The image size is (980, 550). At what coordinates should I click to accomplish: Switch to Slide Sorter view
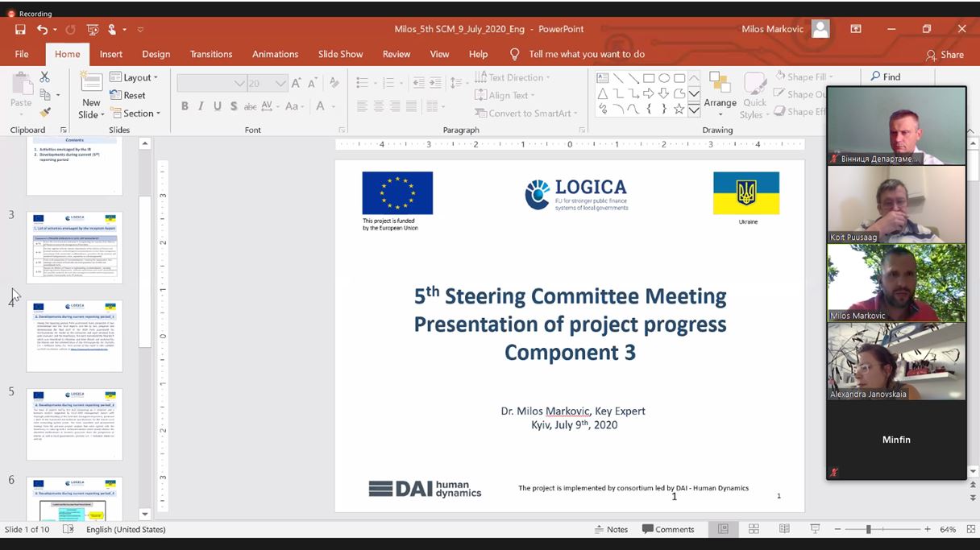pyautogui.click(x=754, y=529)
